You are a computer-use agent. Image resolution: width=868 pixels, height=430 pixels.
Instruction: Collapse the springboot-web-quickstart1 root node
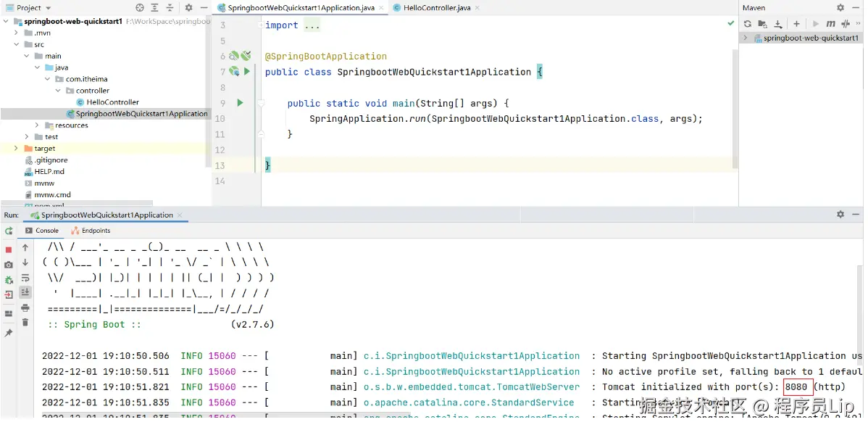point(6,22)
